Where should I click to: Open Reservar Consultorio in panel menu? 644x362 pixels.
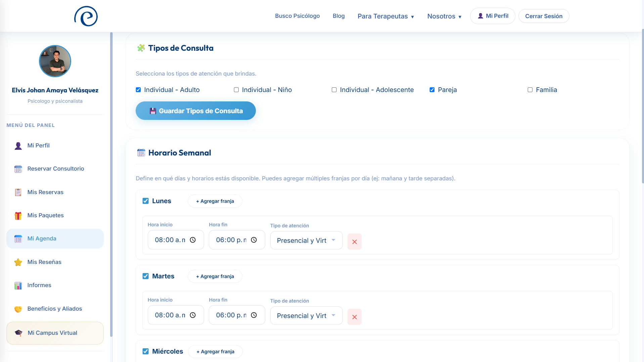[x=55, y=169]
